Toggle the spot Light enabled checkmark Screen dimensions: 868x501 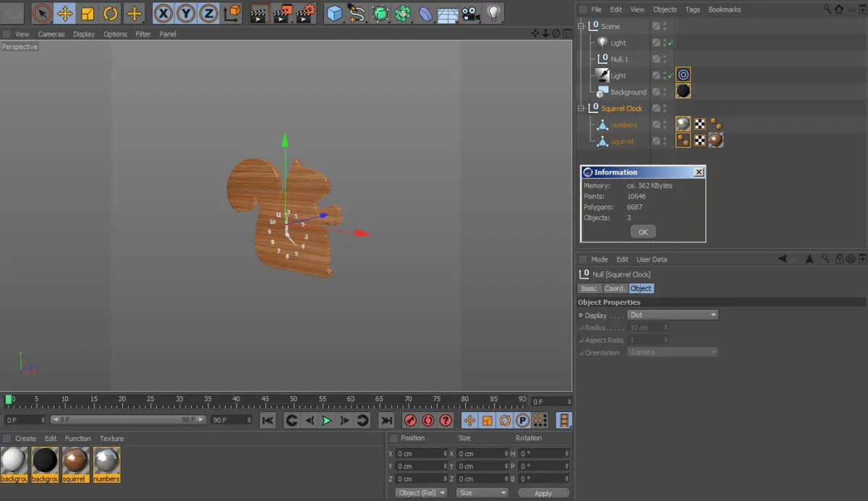(x=671, y=76)
